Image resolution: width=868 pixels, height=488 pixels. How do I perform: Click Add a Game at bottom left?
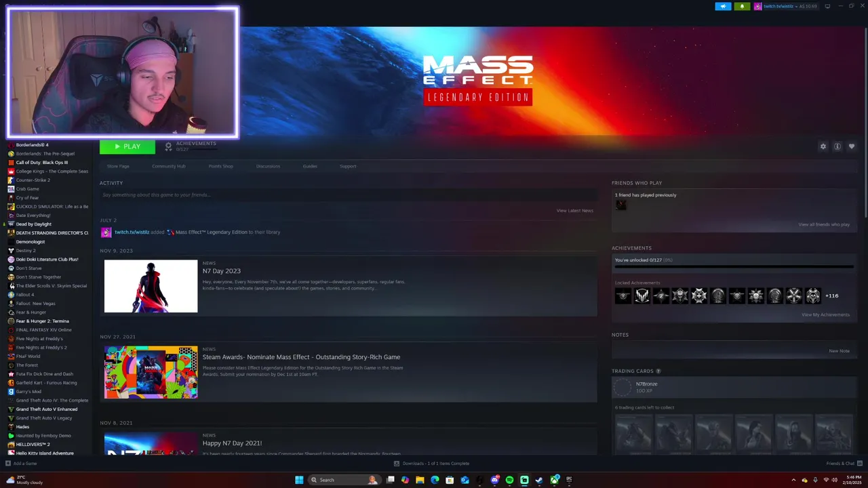click(21, 464)
